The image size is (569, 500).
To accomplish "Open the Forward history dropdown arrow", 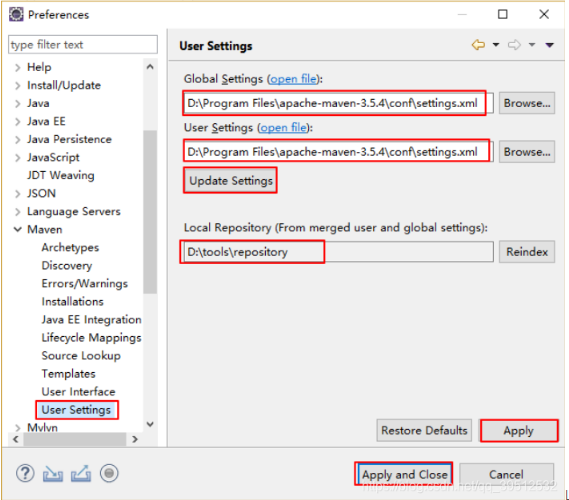I will tap(532, 45).
